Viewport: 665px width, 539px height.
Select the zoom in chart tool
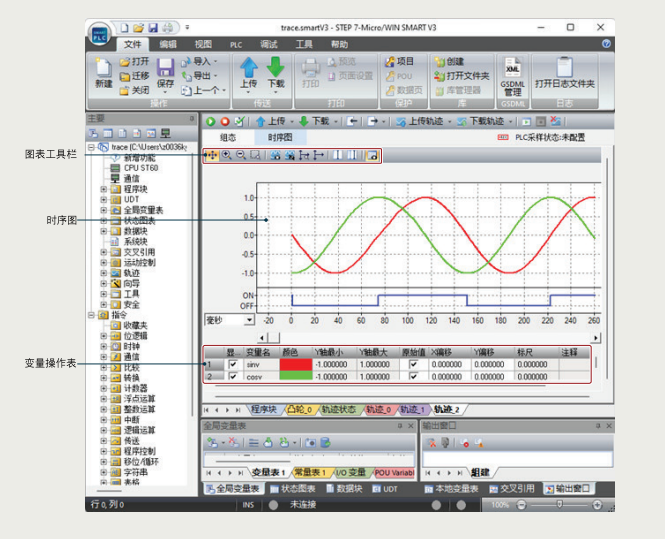click(x=226, y=156)
